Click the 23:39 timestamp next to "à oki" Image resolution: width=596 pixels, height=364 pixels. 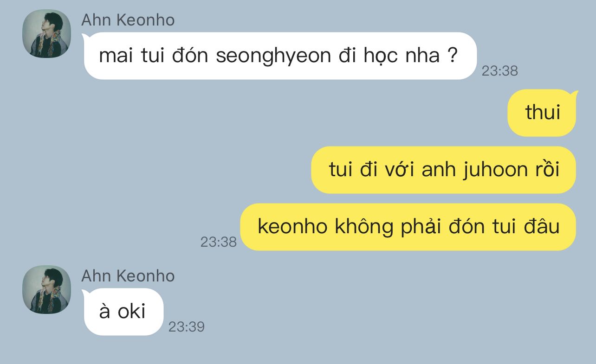pyautogui.click(x=186, y=326)
